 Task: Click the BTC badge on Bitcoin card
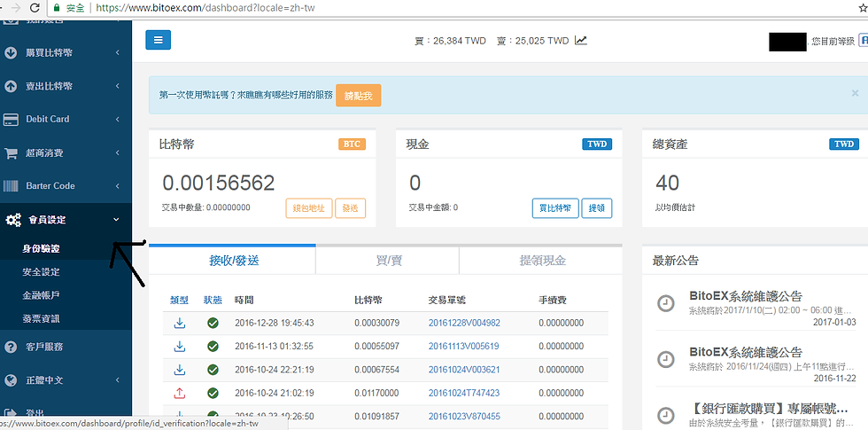(353, 144)
